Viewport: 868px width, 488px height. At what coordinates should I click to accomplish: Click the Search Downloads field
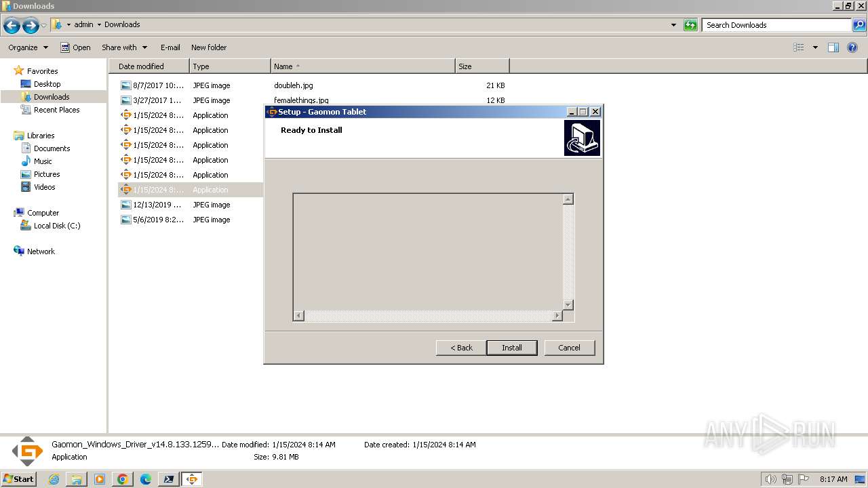(776, 25)
